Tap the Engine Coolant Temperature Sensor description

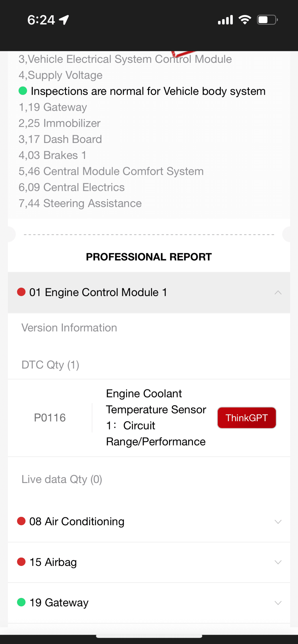(156, 418)
